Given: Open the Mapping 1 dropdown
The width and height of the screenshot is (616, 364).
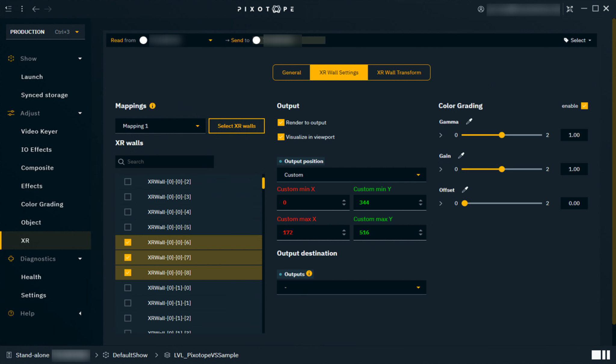Looking at the screenshot, I should point(160,126).
